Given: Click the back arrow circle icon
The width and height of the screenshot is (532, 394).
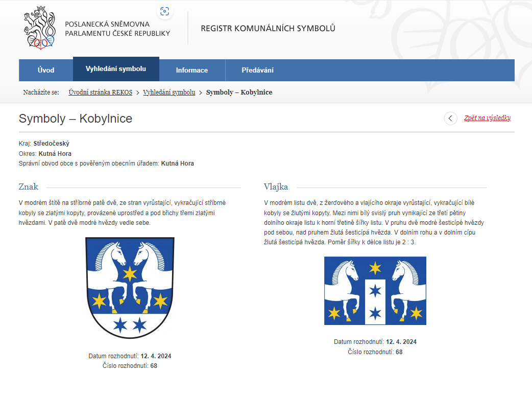Looking at the screenshot, I should coord(451,118).
